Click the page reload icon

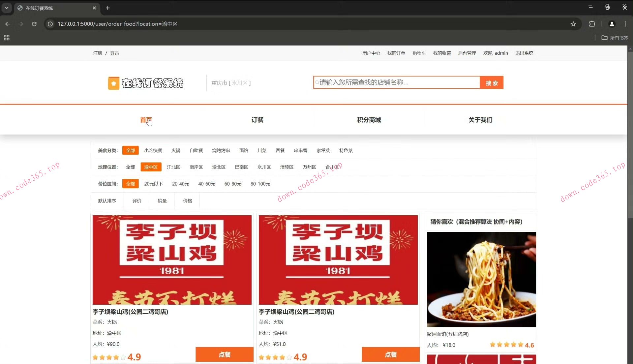pos(34,24)
